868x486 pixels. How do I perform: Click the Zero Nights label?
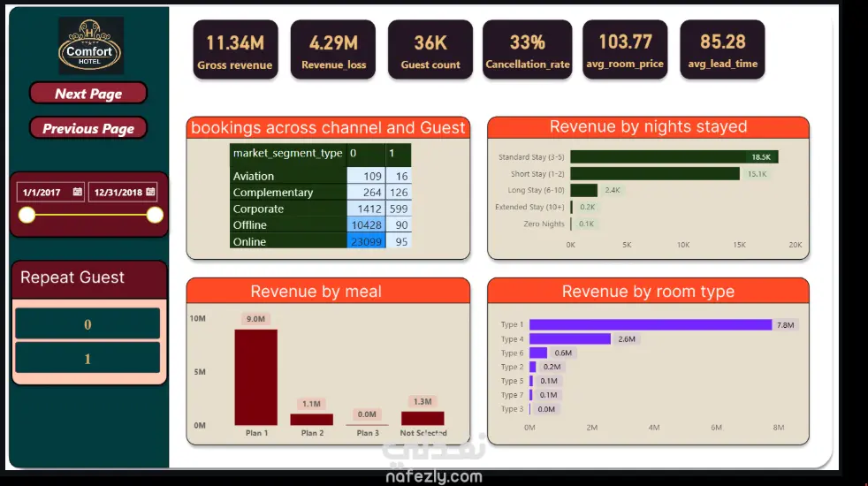544,224
